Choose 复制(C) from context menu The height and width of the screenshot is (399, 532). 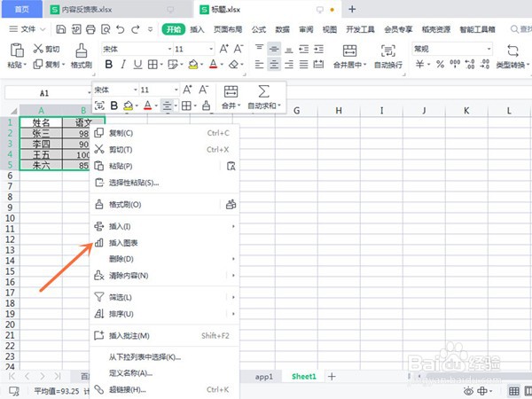click(x=165, y=133)
